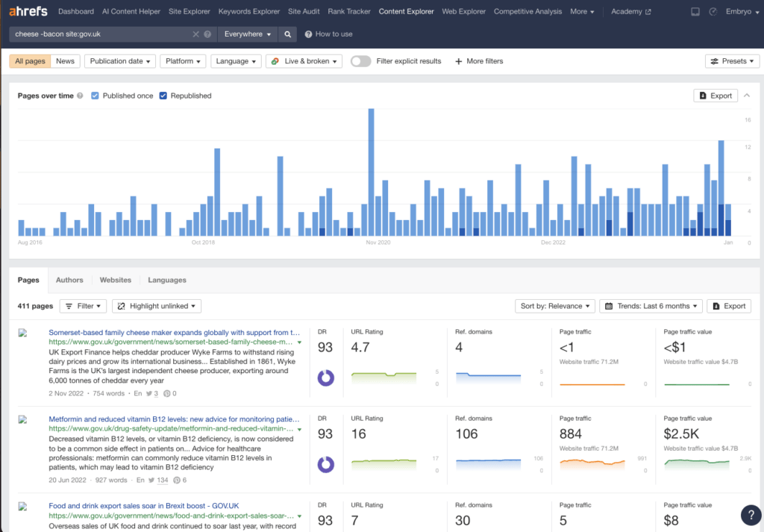764x532 pixels.
Task: Click DR donut chart for Metformin result
Action: [x=326, y=465]
